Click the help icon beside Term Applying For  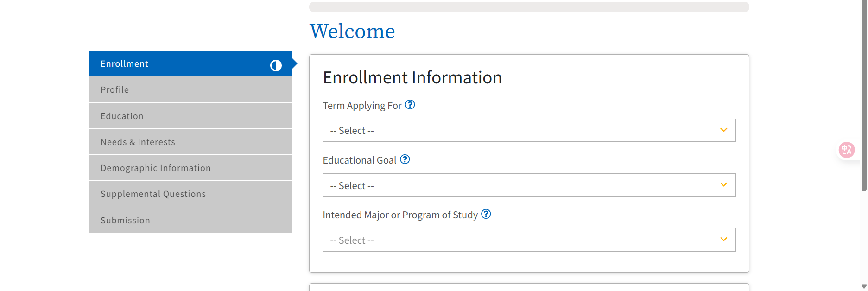pos(410,105)
